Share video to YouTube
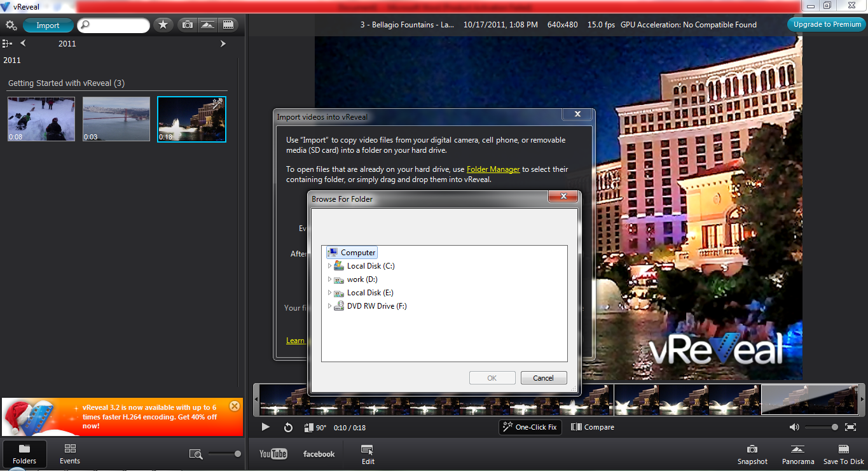Viewport: 868px width, 471px height. [x=273, y=454]
